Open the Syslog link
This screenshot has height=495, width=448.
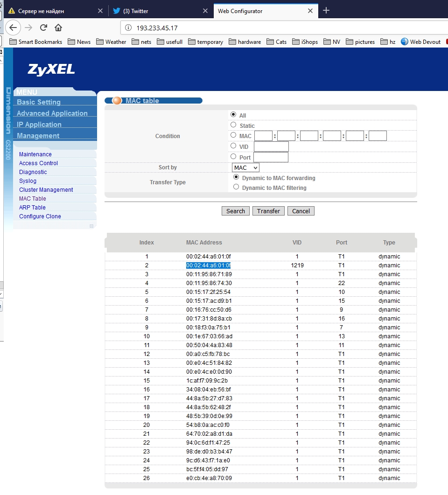coord(28,181)
